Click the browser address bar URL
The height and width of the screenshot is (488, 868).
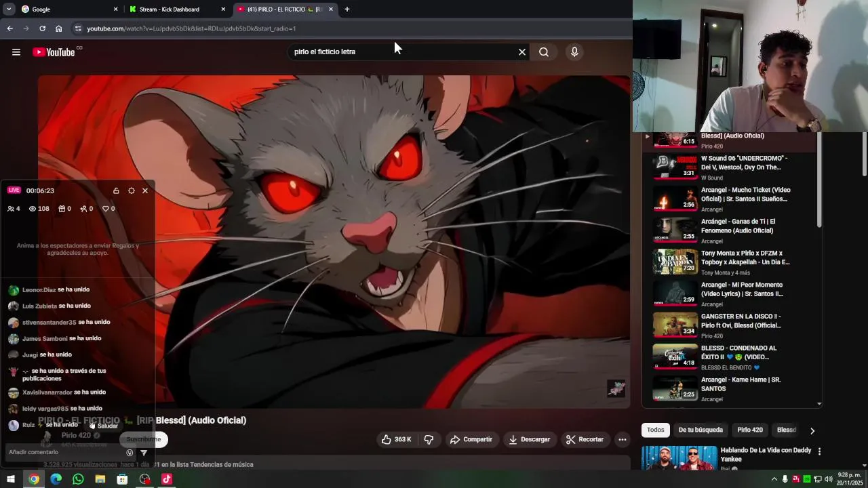(191, 28)
